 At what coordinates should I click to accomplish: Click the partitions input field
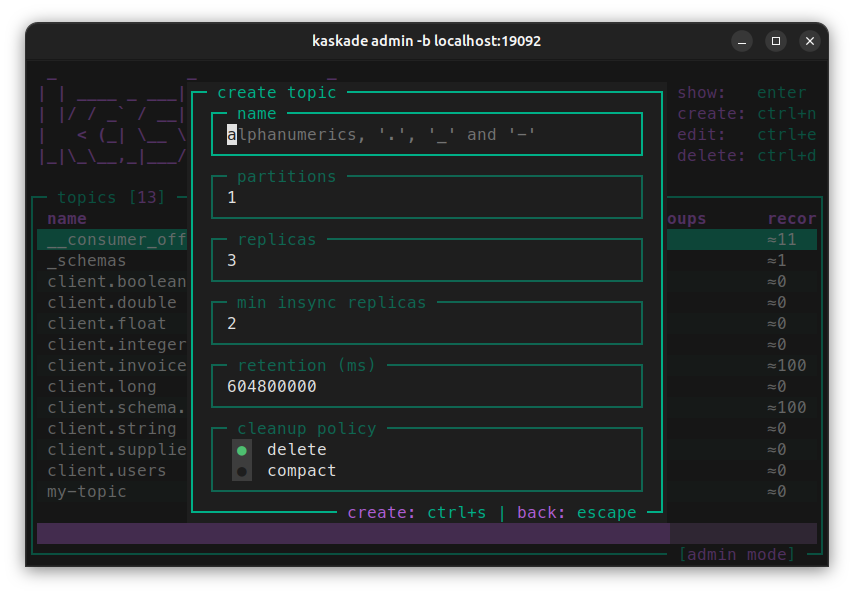coord(426,198)
